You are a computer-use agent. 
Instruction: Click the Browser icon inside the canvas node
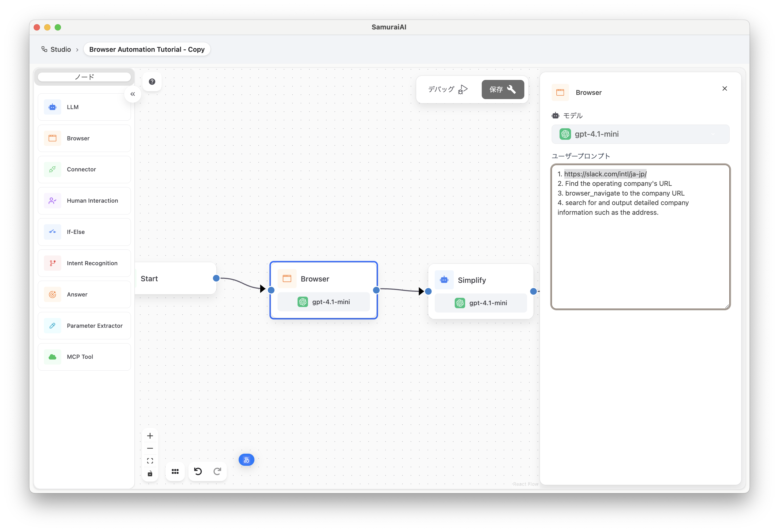point(287,279)
